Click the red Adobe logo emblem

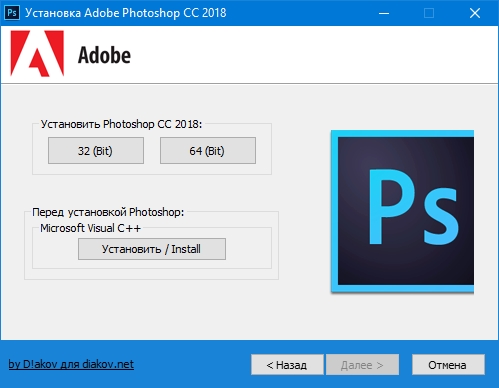coord(37,54)
